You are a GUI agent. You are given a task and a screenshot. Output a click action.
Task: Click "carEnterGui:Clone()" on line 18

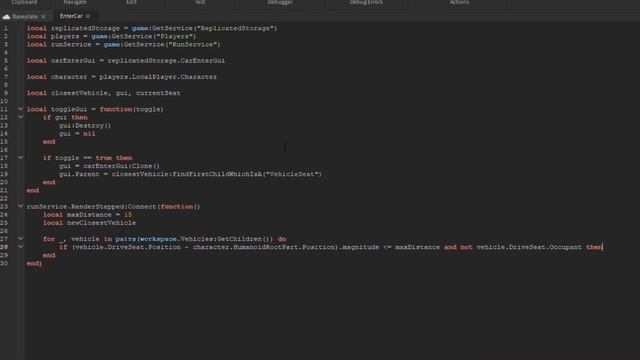click(121, 166)
